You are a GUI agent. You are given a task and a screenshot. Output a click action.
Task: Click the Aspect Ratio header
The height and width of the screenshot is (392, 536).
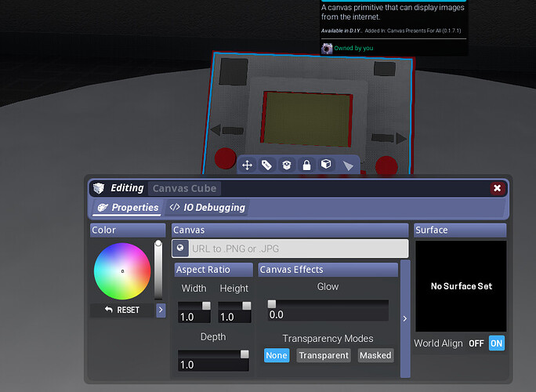coord(214,270)
